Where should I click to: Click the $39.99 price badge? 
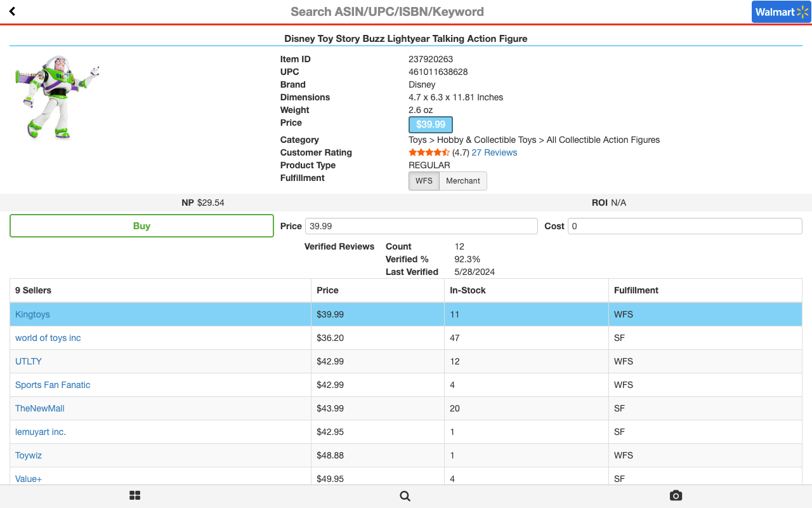[x=431, y=124]
